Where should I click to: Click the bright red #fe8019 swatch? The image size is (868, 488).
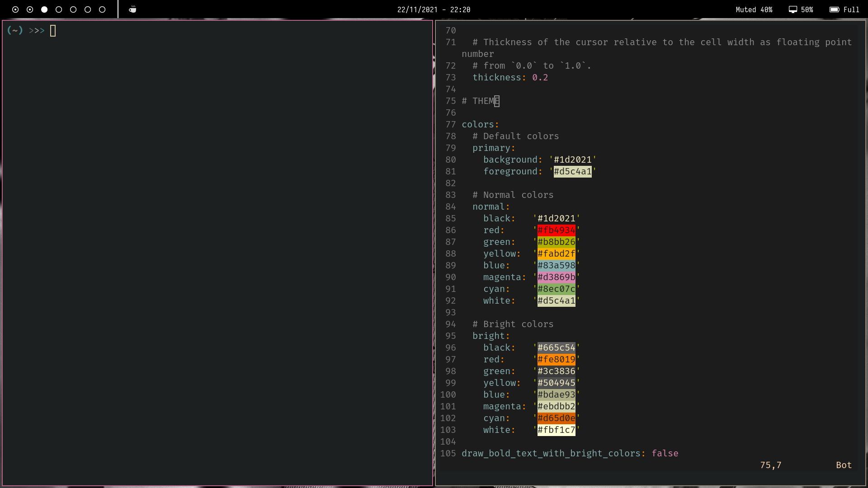click(556, 359)
